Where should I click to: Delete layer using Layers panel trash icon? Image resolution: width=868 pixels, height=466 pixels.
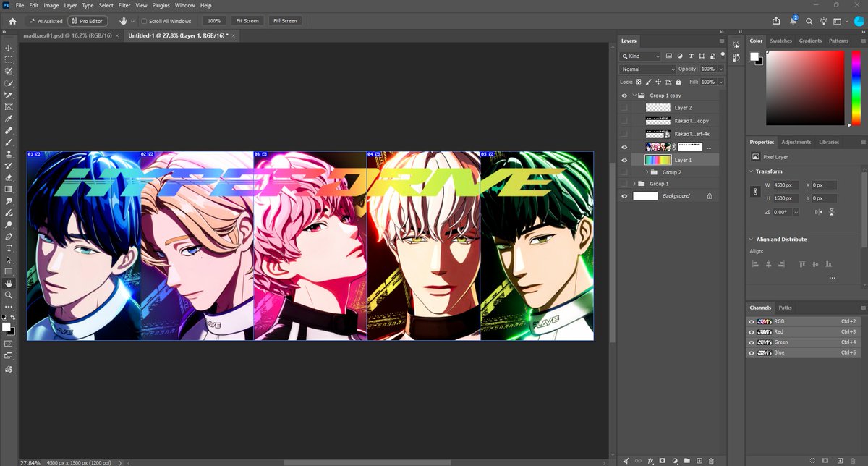[x=711, y=460]
